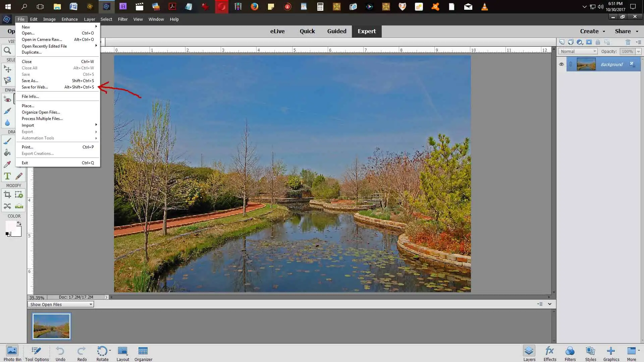Screen dimensions: 644x362
Task: Create a new layer in Layers panel
Action: click(561, 42)
